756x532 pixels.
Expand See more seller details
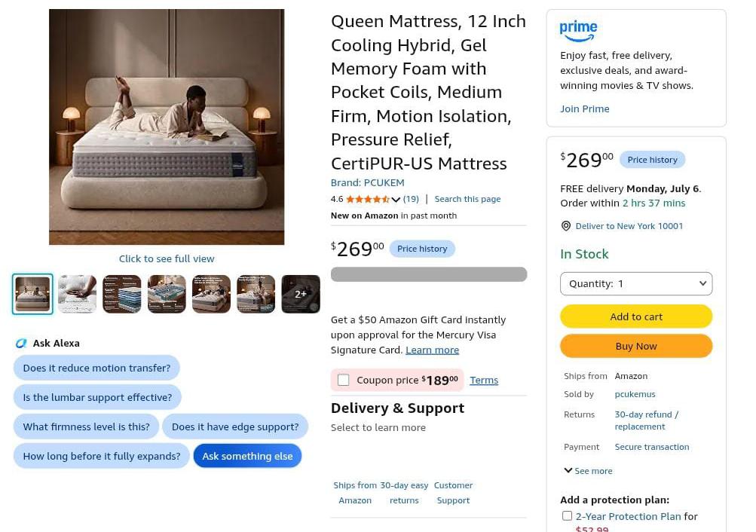pyautogui.click(x=588, y=471)
